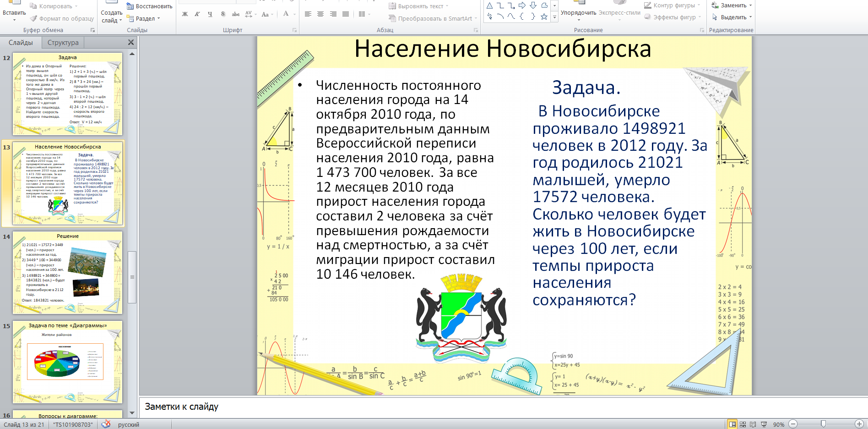Toggle italic formatting (К)
Screen dimensions: 868x429
pos(197,14)
